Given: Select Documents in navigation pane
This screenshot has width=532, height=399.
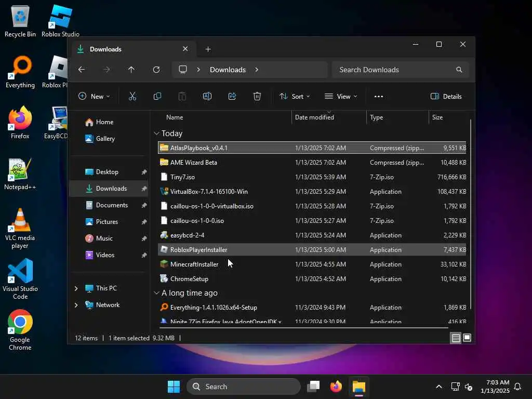Looking at the screenshot, I should pos(109,205).
